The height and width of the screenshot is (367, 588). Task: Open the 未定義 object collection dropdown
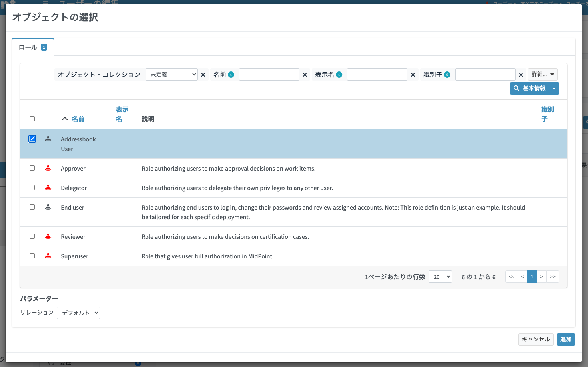171,75
